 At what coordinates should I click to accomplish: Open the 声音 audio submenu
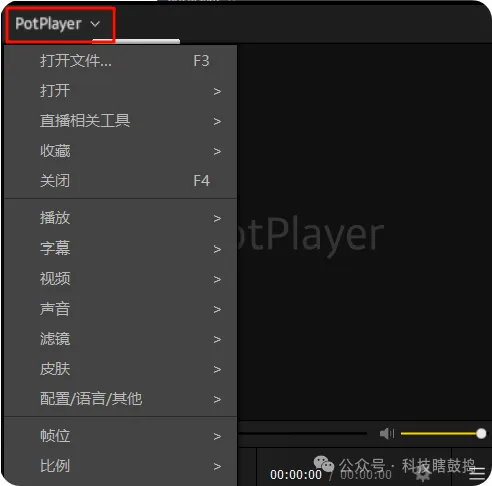121,309
